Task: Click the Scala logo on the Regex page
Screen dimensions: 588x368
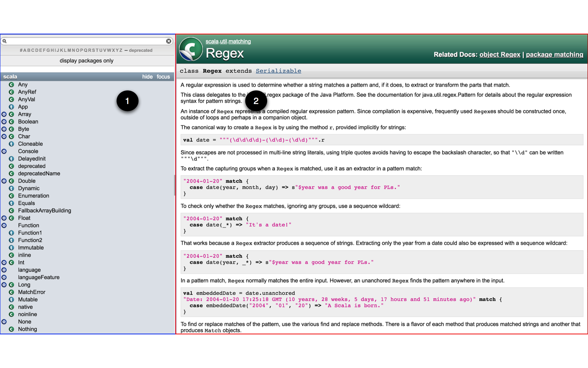Action: [191, 49]
